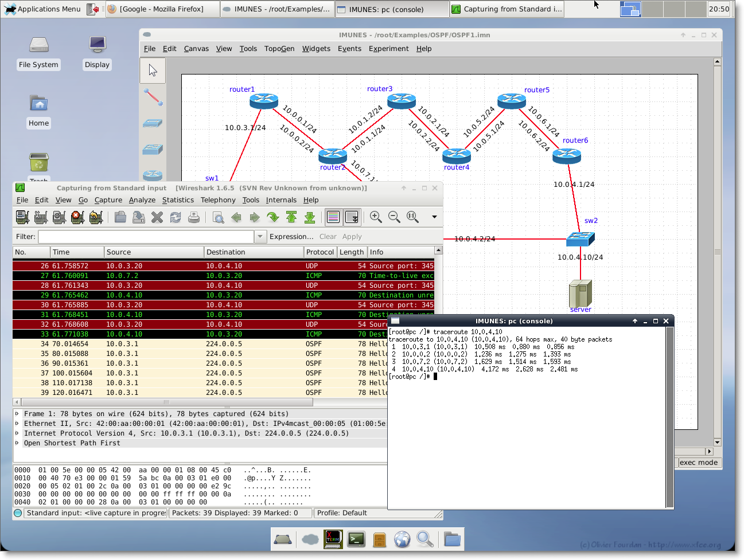Open Wireshark capture options icon

click(x=41, y=217)
